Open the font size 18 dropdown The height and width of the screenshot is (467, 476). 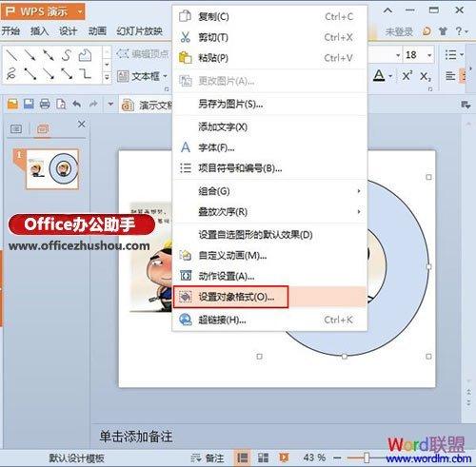429,55
